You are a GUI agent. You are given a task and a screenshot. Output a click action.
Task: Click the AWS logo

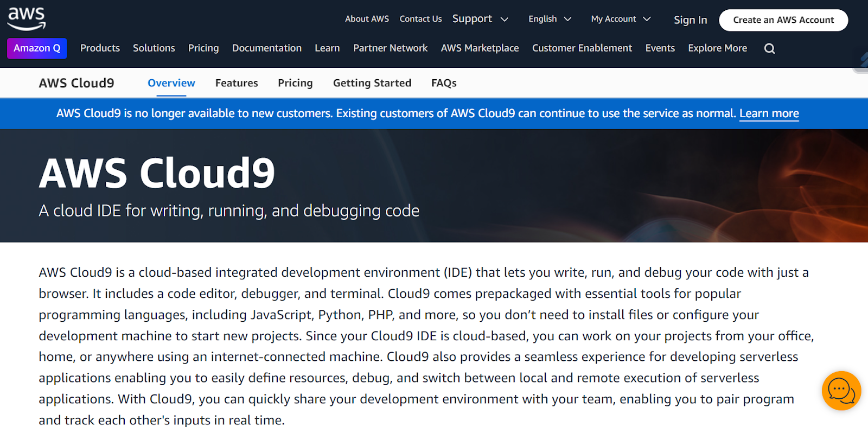coord(27,18)
